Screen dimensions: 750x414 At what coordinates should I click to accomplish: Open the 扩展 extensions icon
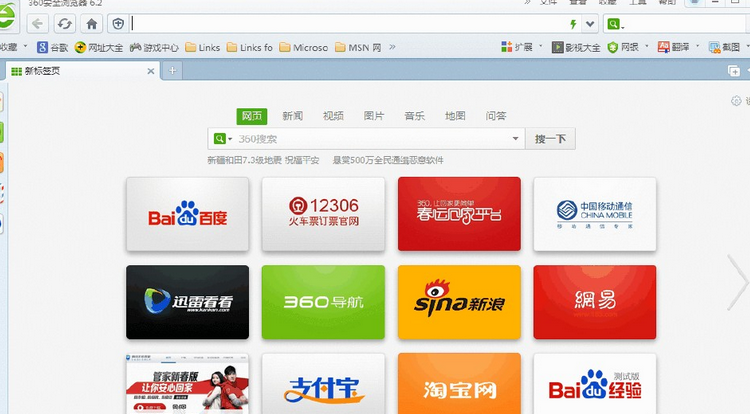coord(517,47)
